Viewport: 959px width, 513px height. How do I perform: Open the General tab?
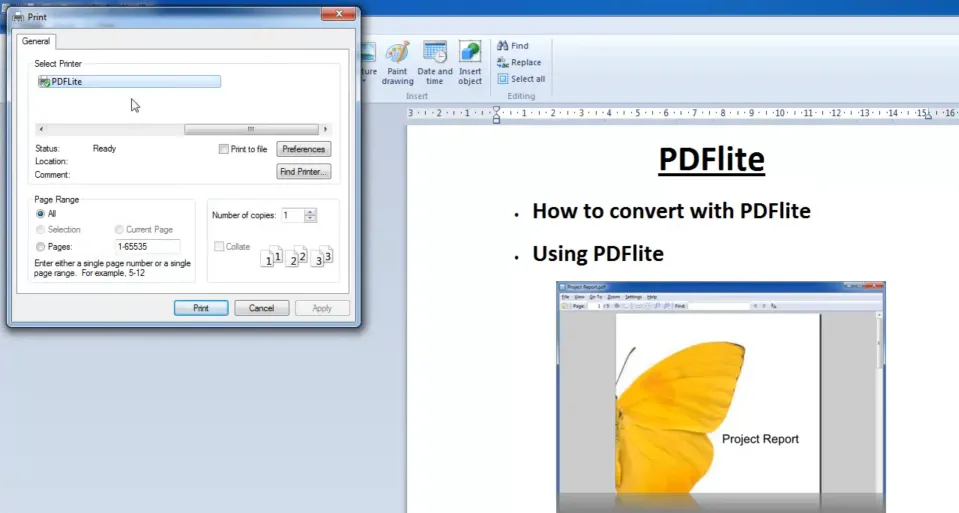(35, 41)
